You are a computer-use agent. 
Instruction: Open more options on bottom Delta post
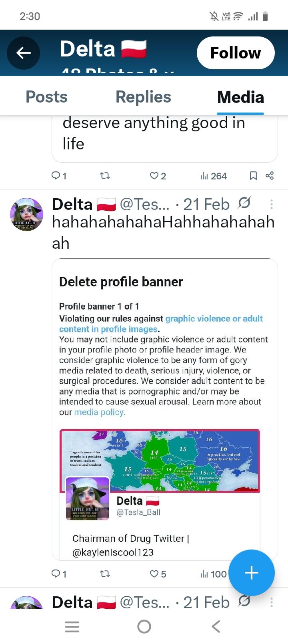(x=271, y=602)
